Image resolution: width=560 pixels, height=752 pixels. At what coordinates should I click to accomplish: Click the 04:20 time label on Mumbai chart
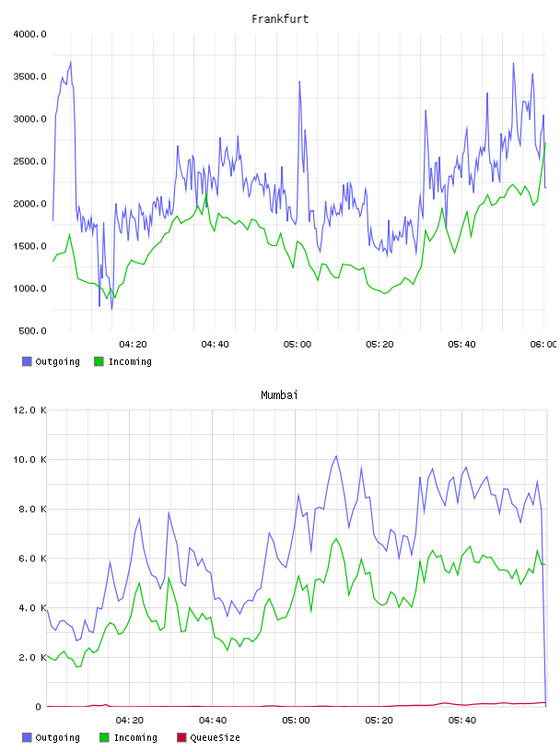coord(130,721)
